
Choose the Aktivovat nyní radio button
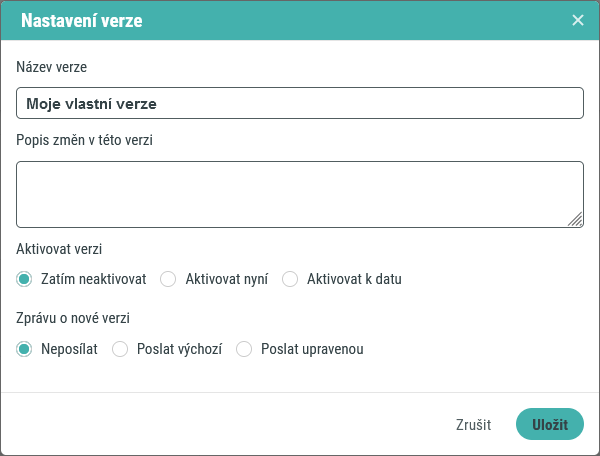click(169, 279)
